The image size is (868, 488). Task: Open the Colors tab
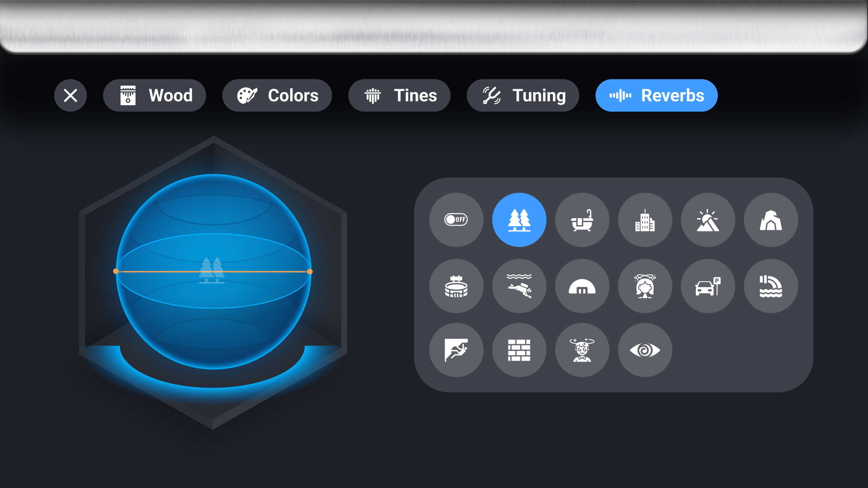point(277,95)
